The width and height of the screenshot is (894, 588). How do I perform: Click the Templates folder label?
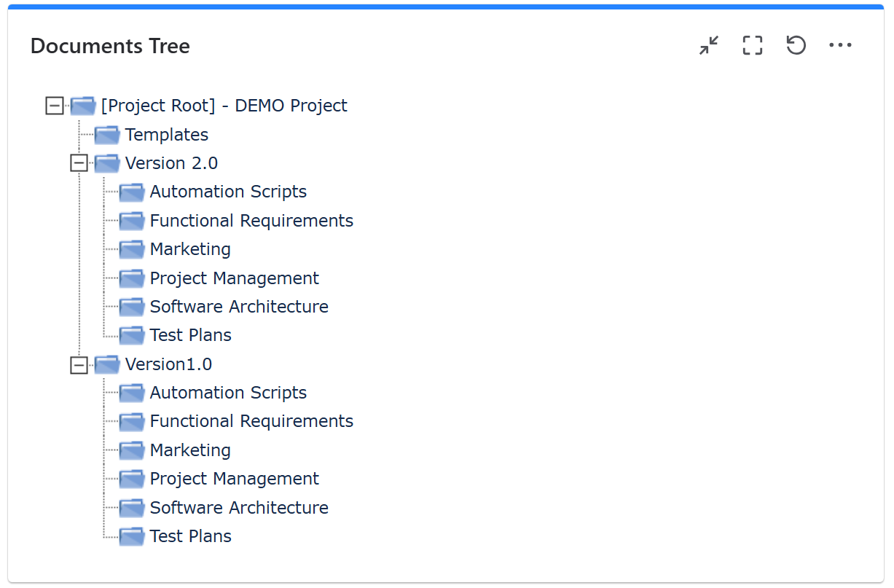click(166, 135)
